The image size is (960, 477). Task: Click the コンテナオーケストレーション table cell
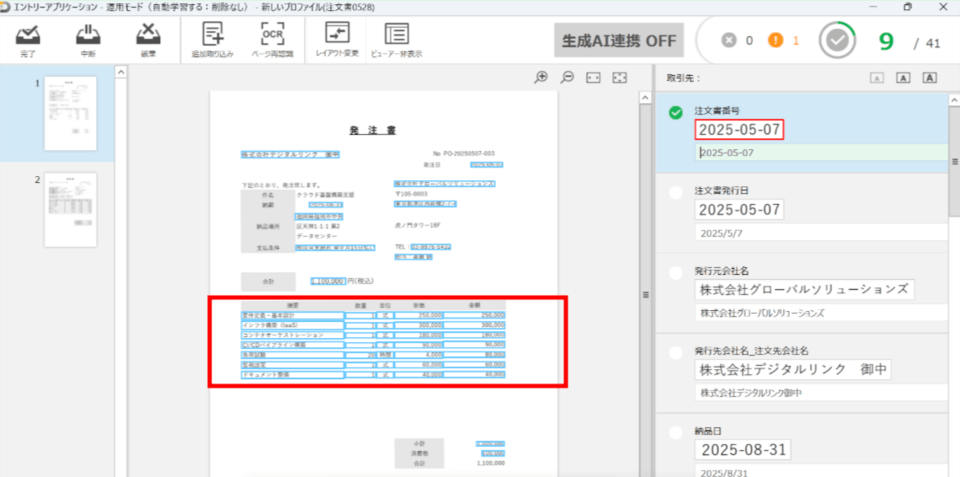[292, 335]
